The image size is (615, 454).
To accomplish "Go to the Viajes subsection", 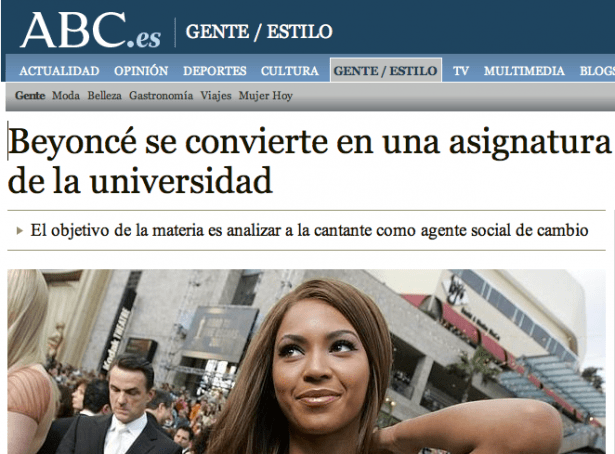I will pos(216,96).
